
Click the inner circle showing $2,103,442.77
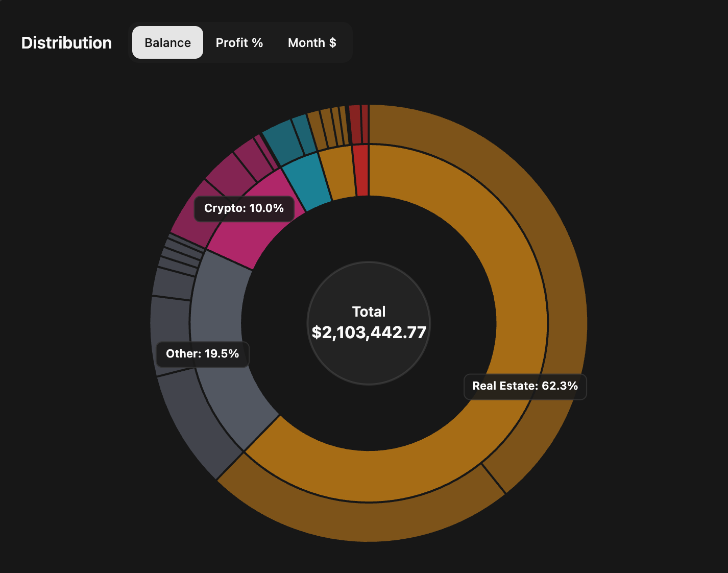369,324
